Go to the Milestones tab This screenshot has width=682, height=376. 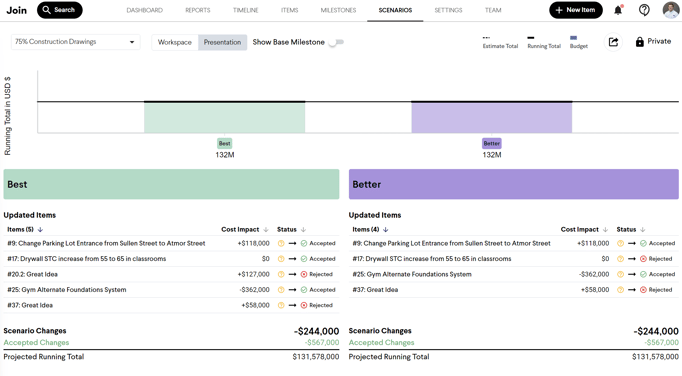pos(338,10)
